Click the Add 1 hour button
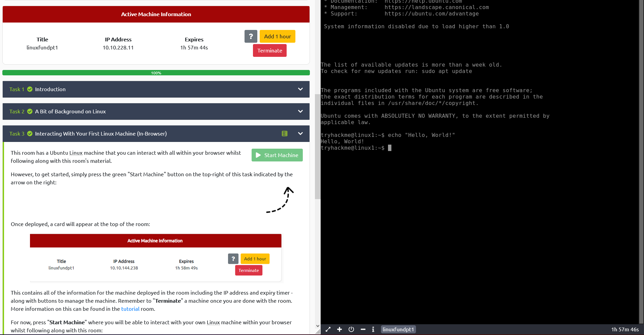This screenshot has width=644, height=335. point(277,36)
